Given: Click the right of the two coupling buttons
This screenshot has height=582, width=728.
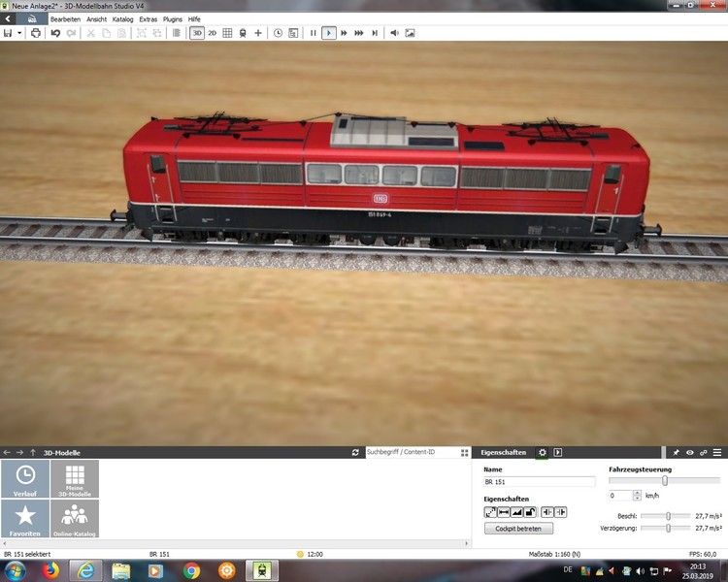Looking at the screenshot, I should tap(561, 512).
